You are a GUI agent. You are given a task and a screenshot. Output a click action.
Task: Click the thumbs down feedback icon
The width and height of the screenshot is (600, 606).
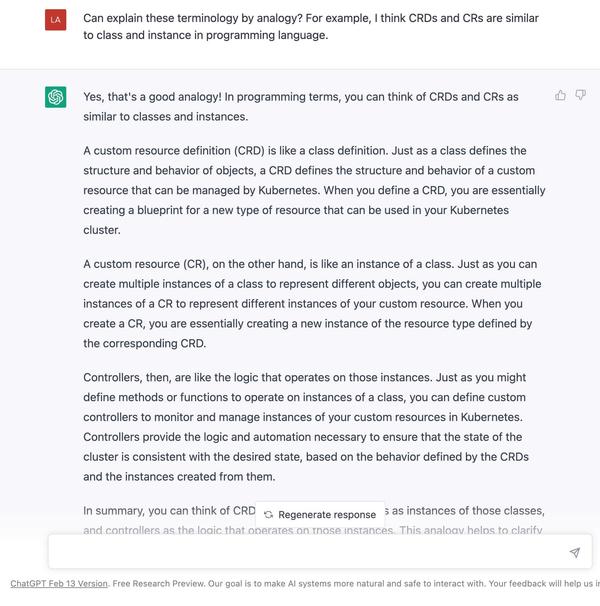[581, 95]
